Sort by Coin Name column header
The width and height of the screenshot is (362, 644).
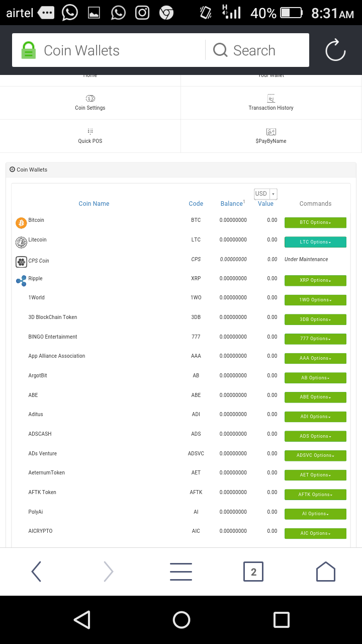[x=94, y=204]
